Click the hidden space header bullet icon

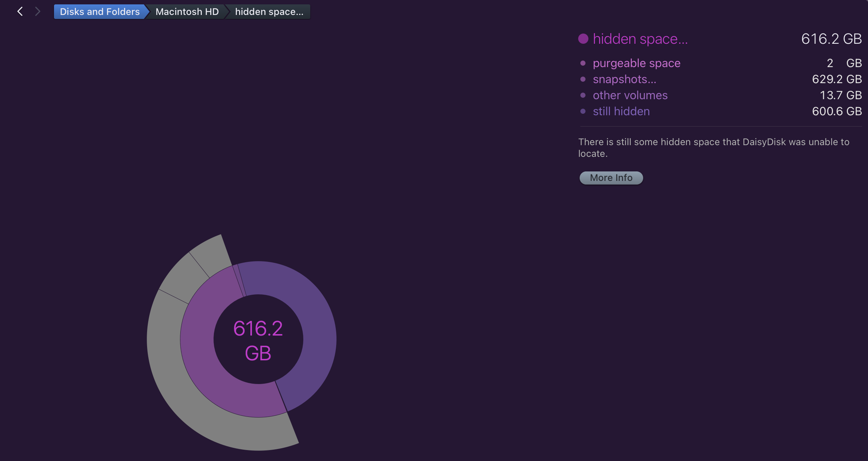point(583,39)
